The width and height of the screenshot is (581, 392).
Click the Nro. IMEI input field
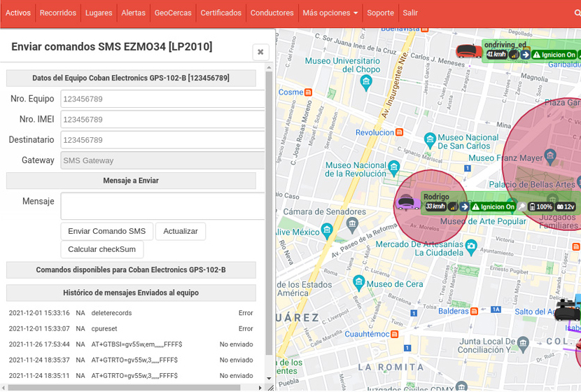coord(162,119)
